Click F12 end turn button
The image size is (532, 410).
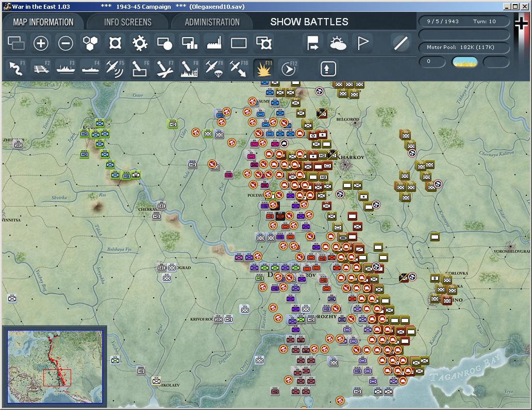coord(289,68)
